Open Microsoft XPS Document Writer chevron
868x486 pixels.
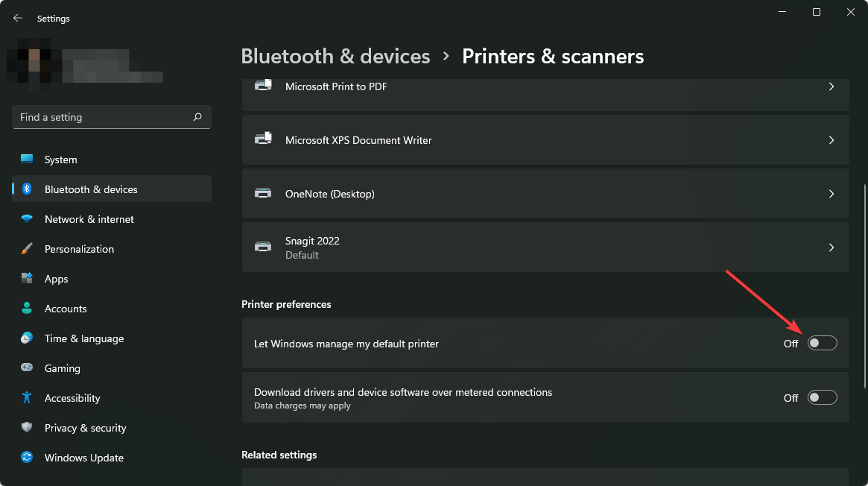[x=831, y=140]
